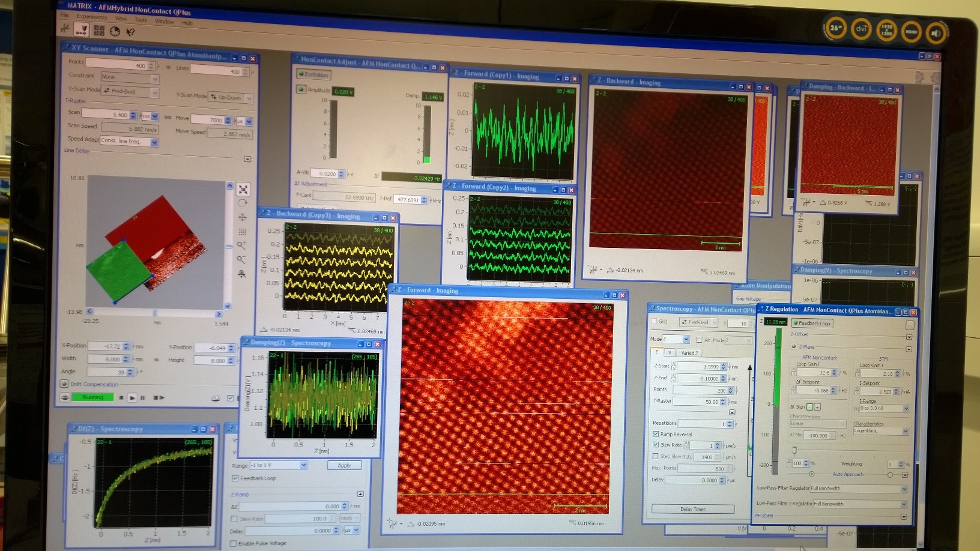Image resolution: width=980 pixels, height=551 pixels.
Task: Expand the Z-Offset section
Action: [909, 337]
